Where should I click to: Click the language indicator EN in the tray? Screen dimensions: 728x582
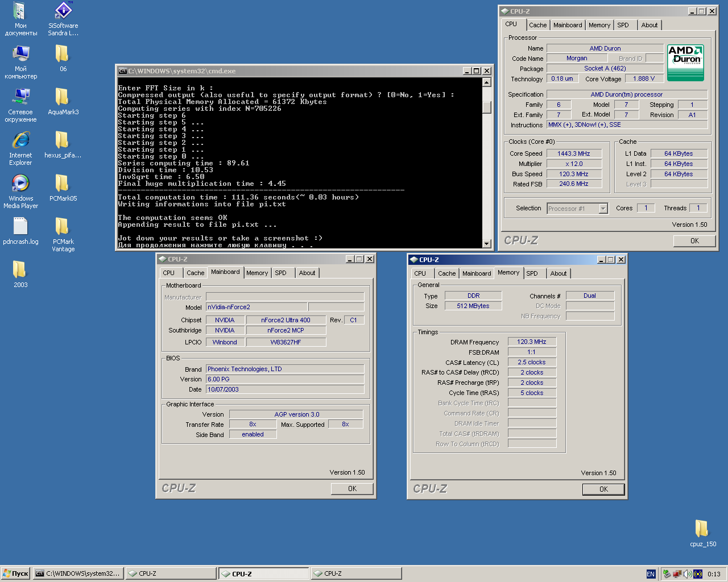coord(651,574)
